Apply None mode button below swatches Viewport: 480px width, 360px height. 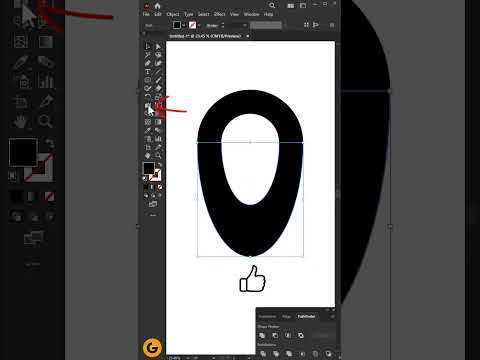coord(160,187)
